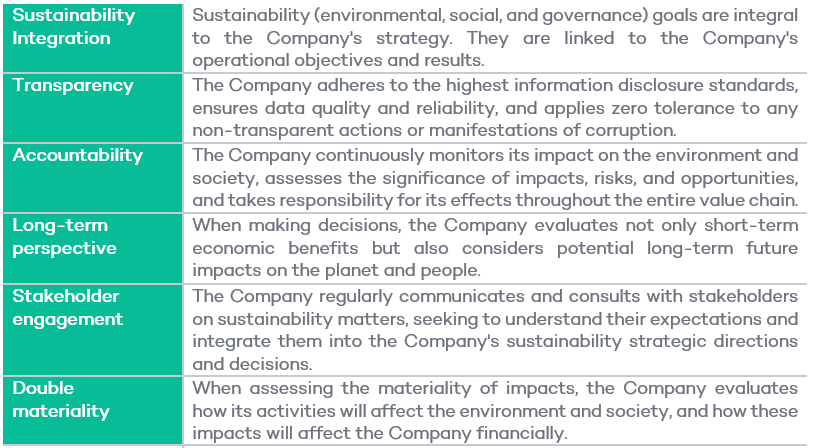
Task: Click the Sustainability goals description paragraph
Action: (x=495, y=38)
